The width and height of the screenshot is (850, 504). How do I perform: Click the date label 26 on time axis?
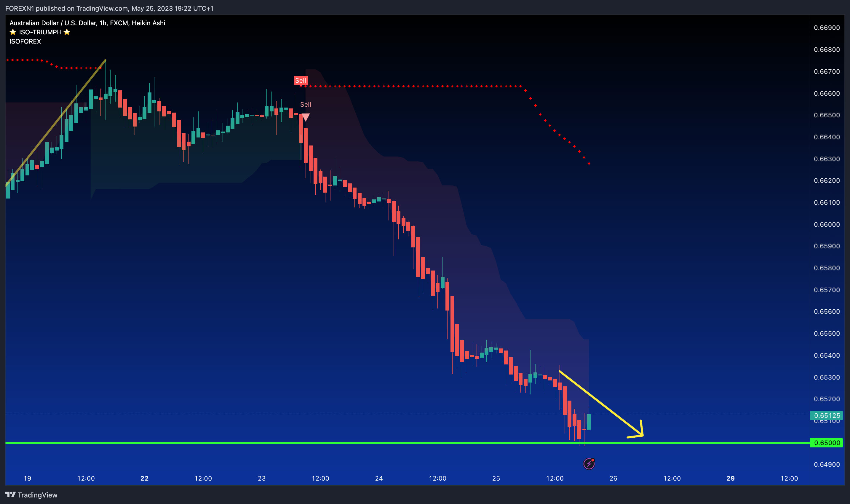coord(613,478)
